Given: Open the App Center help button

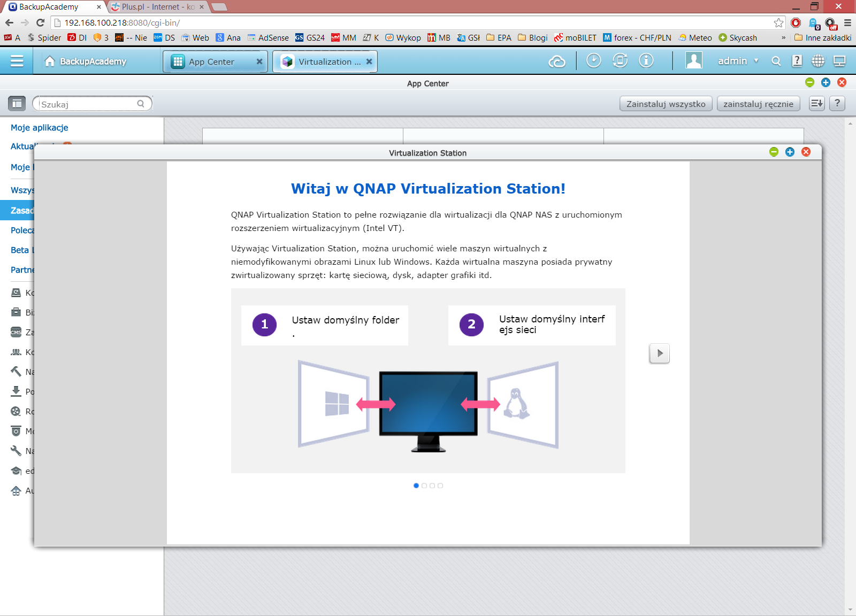Looking at the screenshot, I should 837,103.
